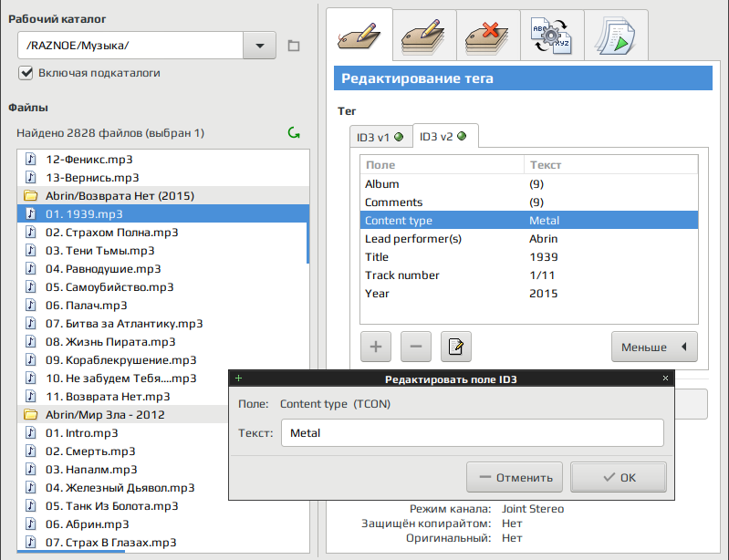This screenshot has height=560, width=729.
Task: Remove selected field with minus button
Action: coord(416,347)
